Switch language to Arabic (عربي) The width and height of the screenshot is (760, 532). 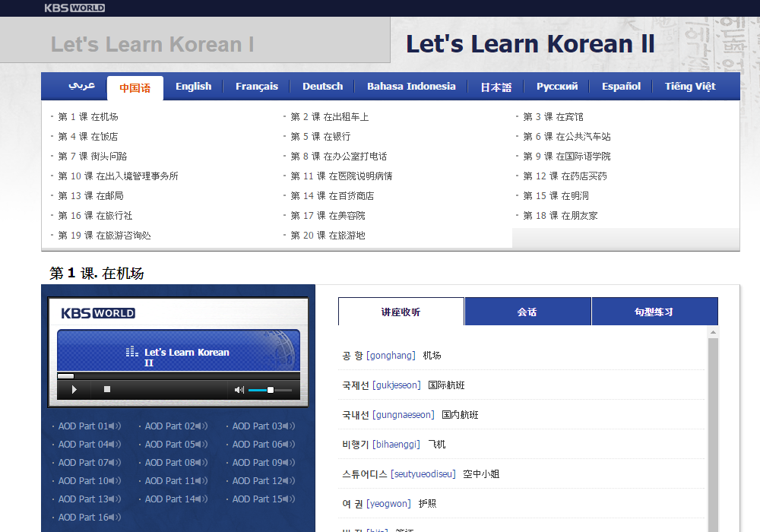(x=81, y=86)
